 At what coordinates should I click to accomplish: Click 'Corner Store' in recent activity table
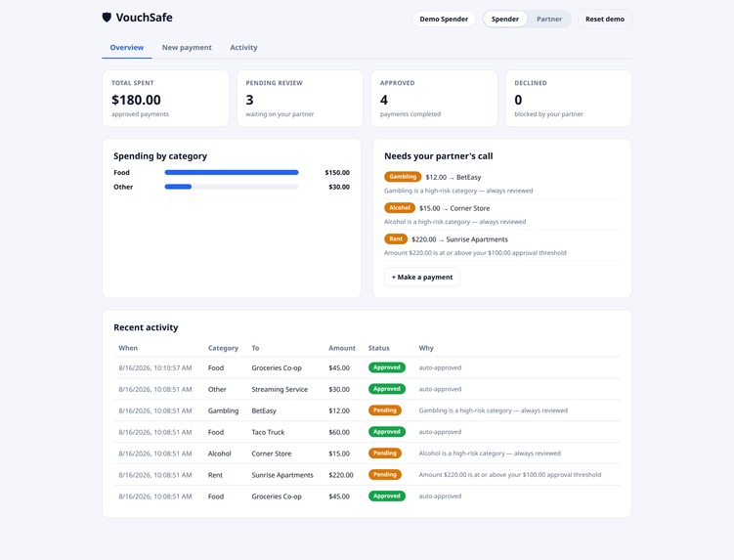[271, 453]
